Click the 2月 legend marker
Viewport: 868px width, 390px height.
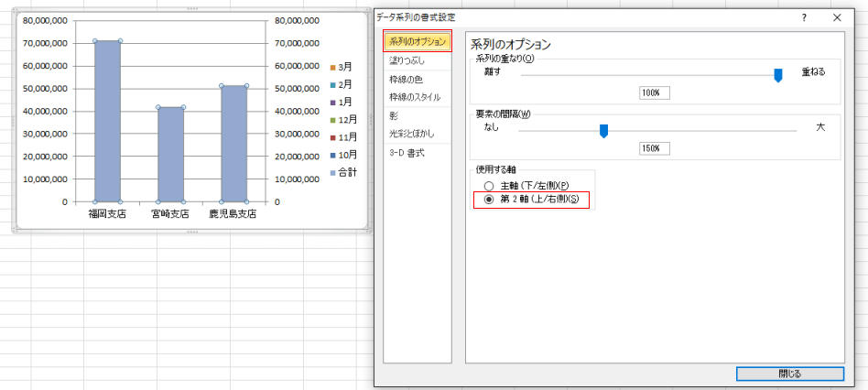332,84
